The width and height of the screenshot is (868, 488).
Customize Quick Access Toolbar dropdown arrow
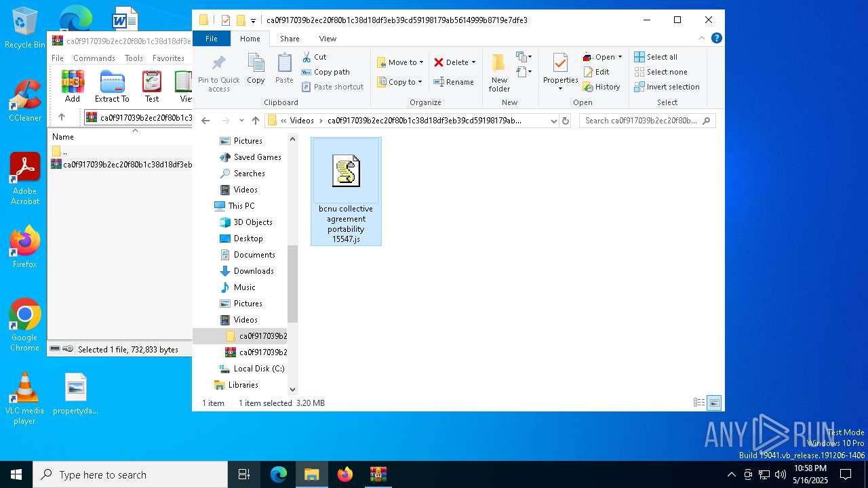point(253,20)
